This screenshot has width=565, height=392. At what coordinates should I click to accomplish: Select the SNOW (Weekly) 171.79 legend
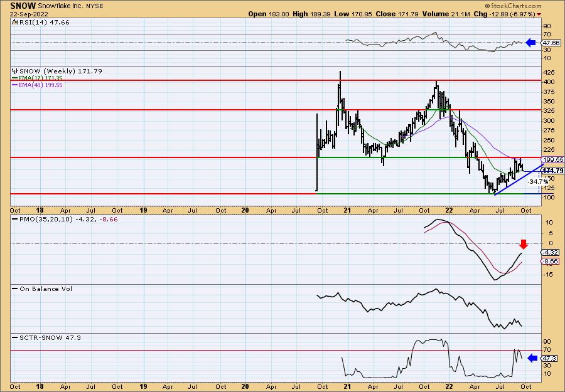[x=60, y=72]
